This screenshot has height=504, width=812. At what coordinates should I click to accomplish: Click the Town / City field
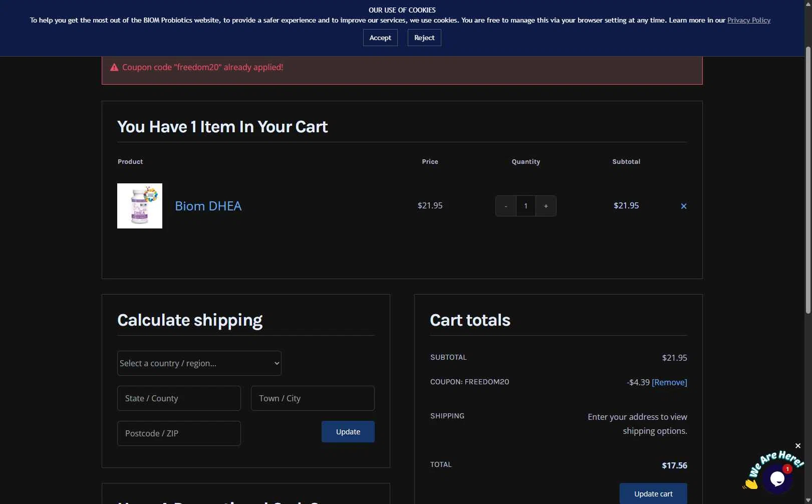click(313, 398)
